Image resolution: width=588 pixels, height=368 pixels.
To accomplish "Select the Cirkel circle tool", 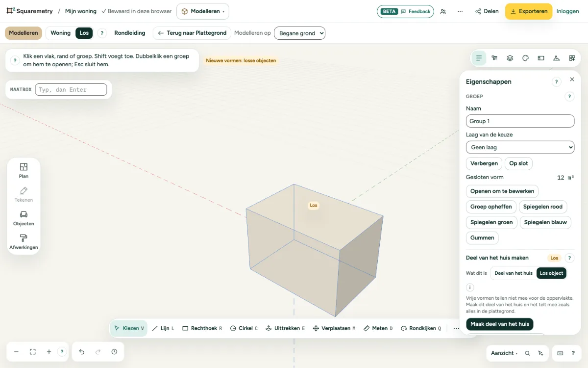I will (x=244, y=328).
